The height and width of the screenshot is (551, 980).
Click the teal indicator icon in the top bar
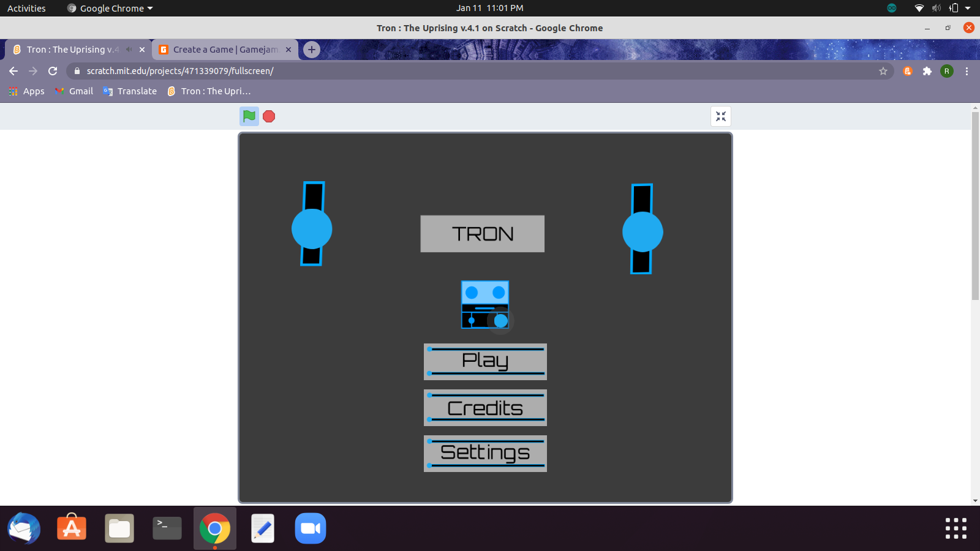[x=892, y=8]
